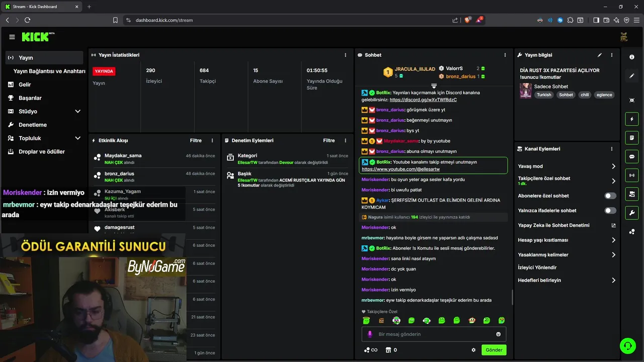Open Yayın Bağlantısı ve Anahtarı page
This screenshot has height=362, width=644.
(49, 71)
